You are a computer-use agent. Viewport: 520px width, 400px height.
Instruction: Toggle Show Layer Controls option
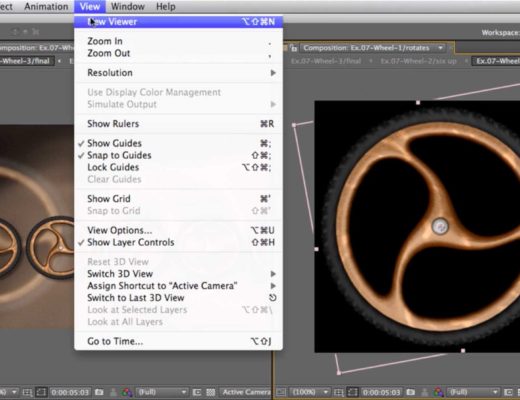coord(179,242)
